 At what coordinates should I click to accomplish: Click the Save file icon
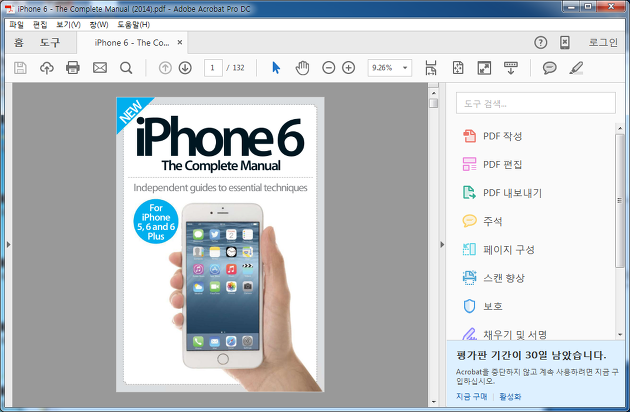coord(20,68)
